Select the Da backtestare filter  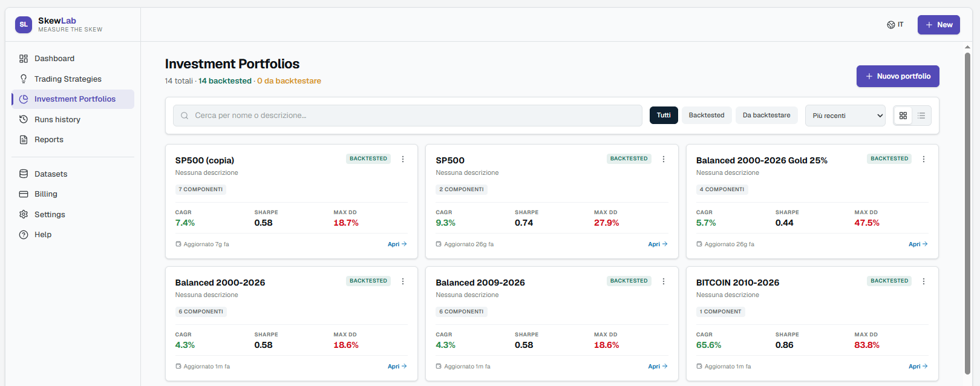coord(766,115)
